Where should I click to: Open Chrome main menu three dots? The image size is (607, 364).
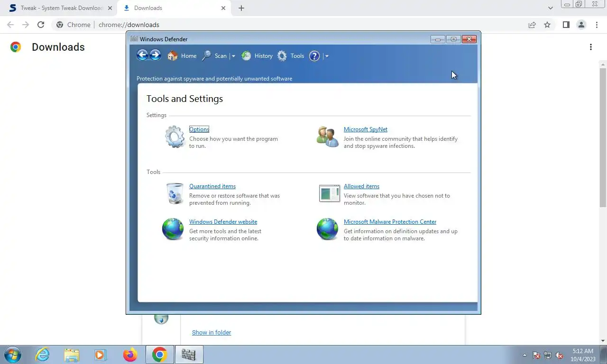click(x=597, y=25)
